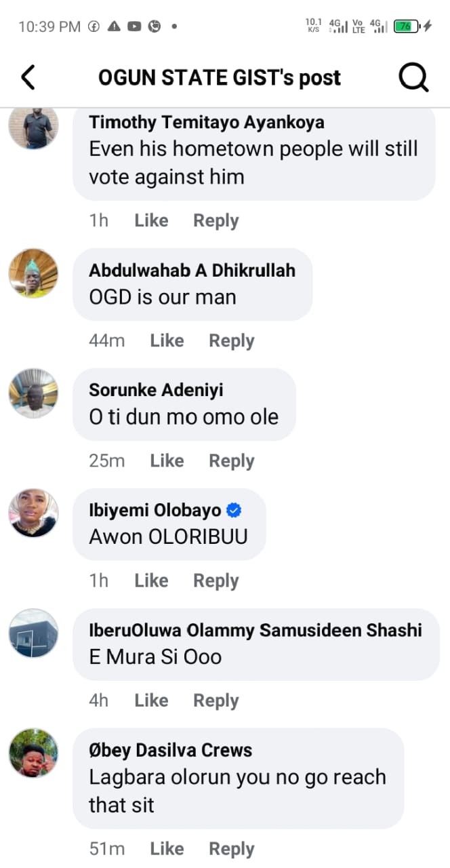Viewport: 450px width, 868px height.
Task: Open IberuOluwa Olammy Samusideen Shashi's profile name
Action: pyautogui.click(x=255, y=630)
